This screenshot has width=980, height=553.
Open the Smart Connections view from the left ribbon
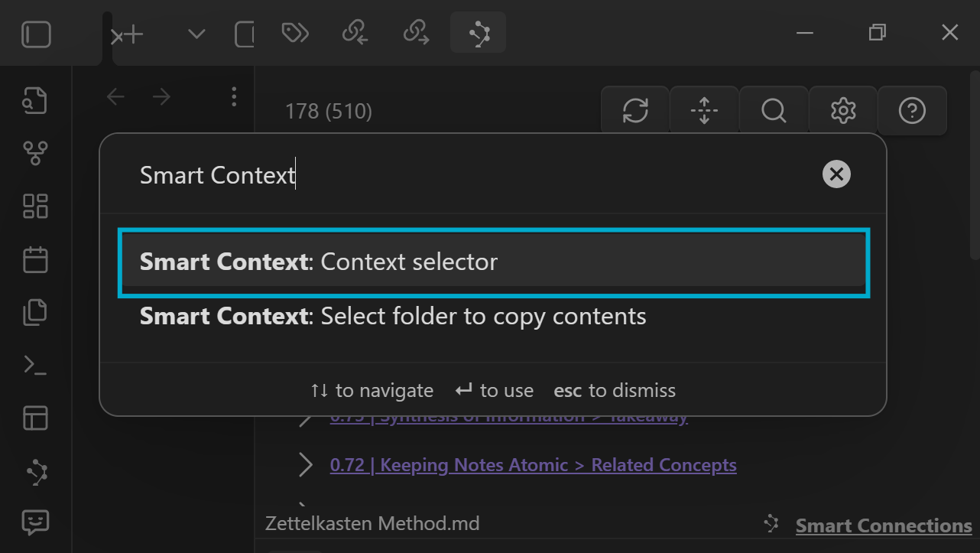(34, 471)
